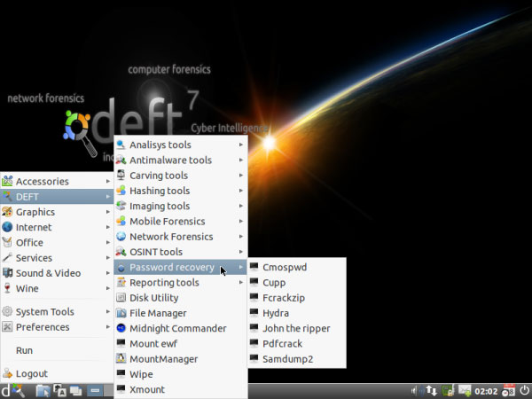
Task: Open the Office menu category
Action: pyautogui.click(x=57, y=242)
